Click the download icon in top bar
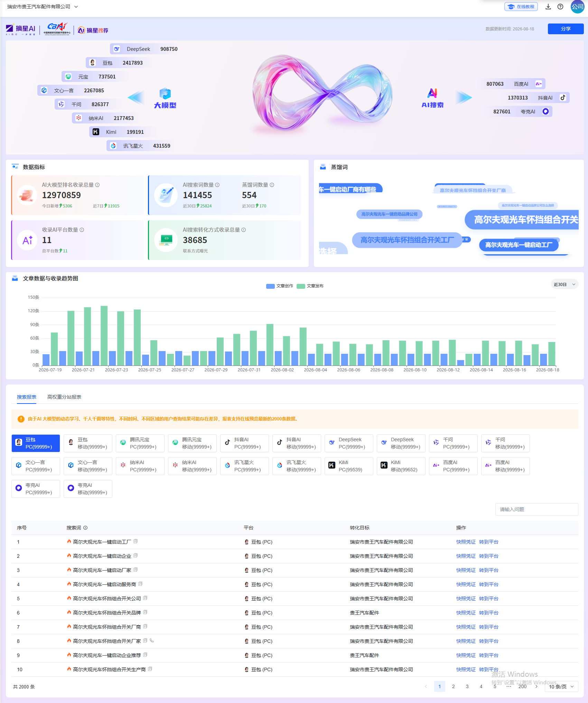This screenshot has width=588, height=703. 548,7
